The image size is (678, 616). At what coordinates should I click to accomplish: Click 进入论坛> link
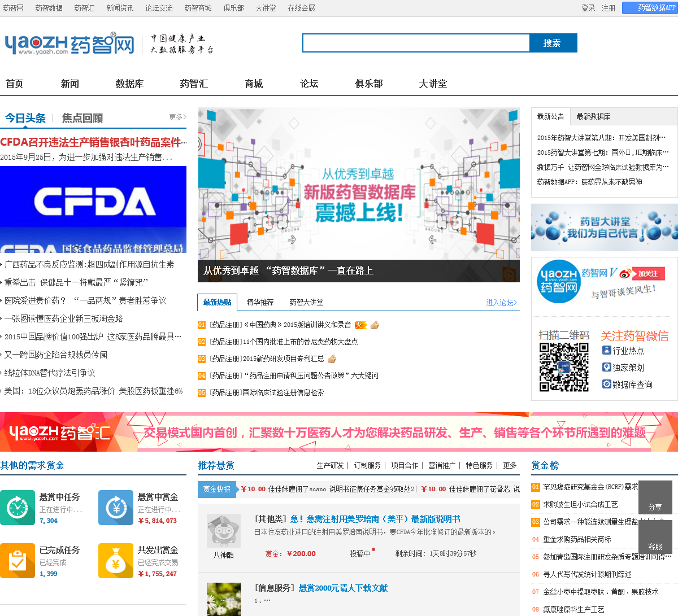point(502,303)
